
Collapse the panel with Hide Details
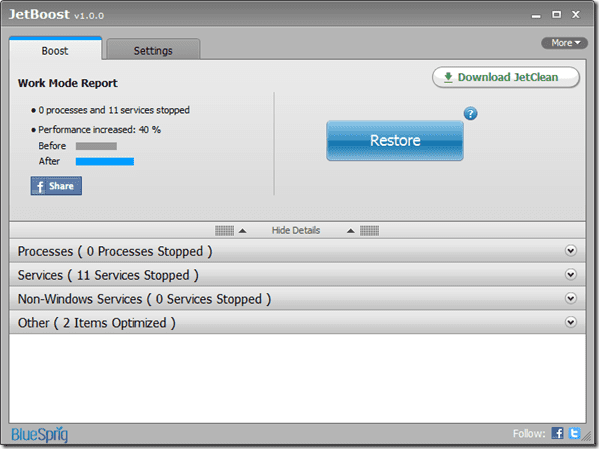pyautogui.click(x=296, y=230)
